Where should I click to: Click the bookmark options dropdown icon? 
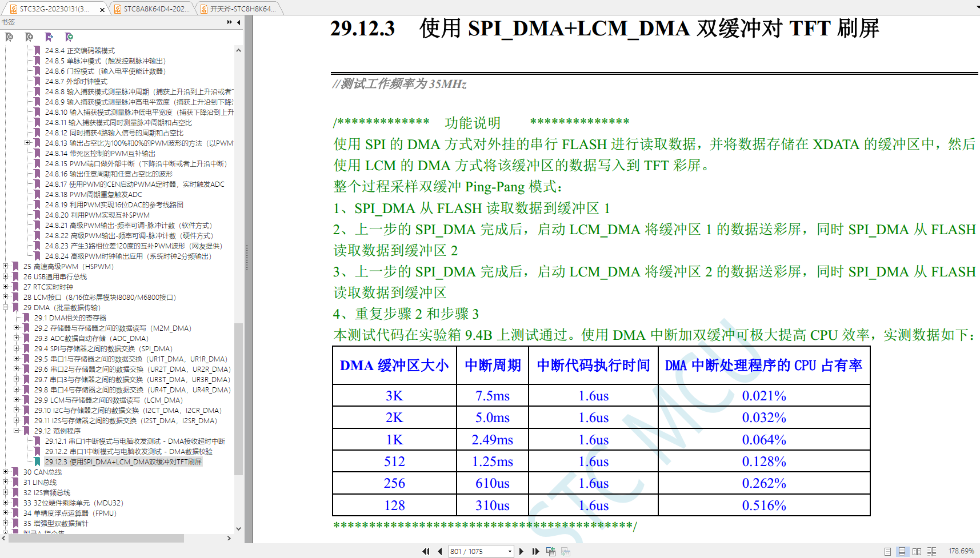pos(69,37)
